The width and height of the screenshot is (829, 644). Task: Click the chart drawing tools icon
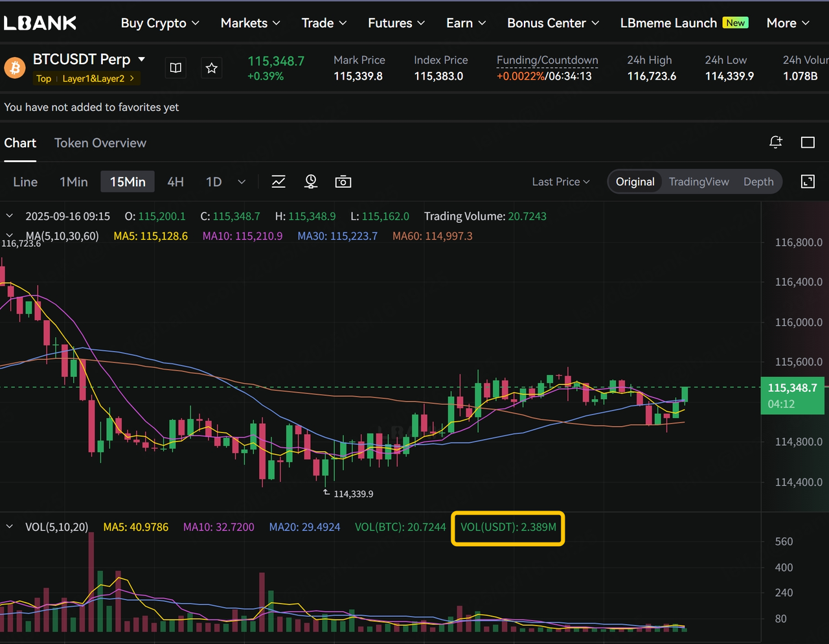[311, 182]
